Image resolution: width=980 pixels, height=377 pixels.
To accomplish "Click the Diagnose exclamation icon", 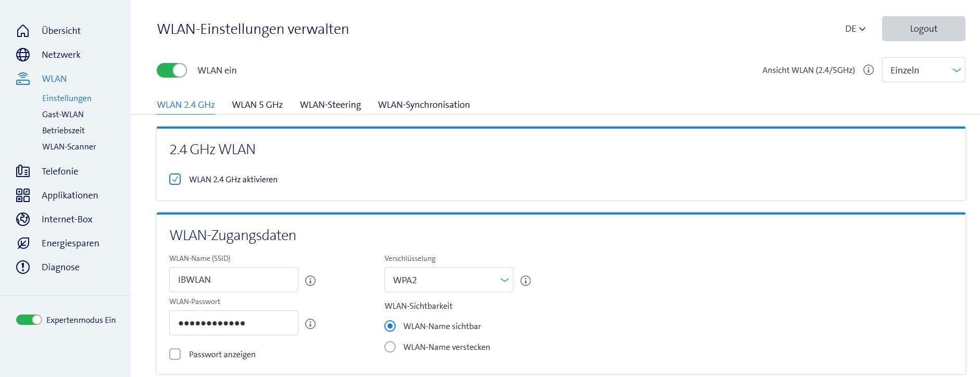I will click(x=23, y=267).
